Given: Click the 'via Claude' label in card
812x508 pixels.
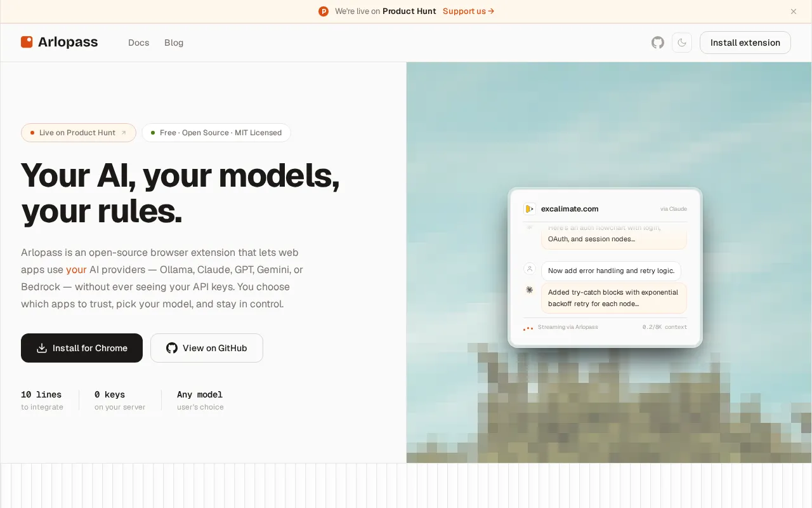Looking at the screenshot, I should click(x=674, y=209).
